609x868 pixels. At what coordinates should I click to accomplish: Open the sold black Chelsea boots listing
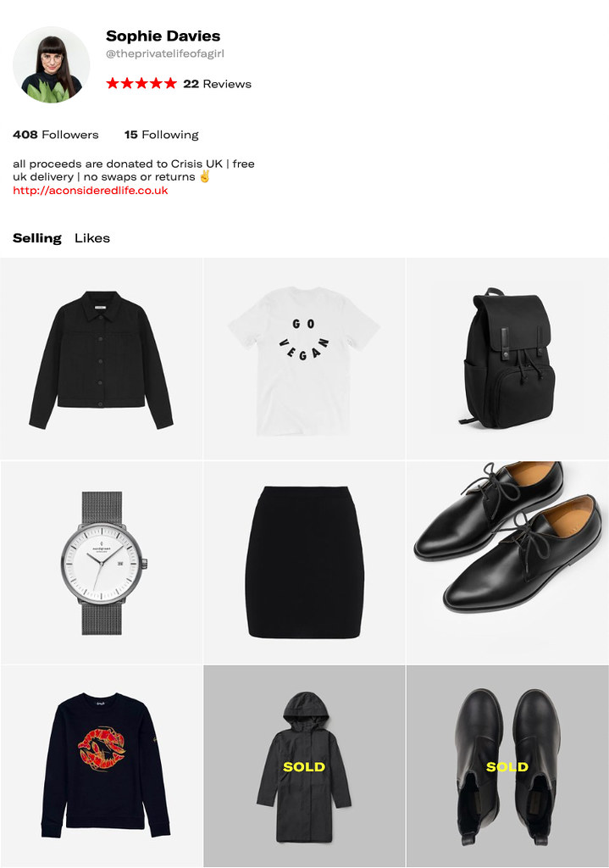click(507, 766)
